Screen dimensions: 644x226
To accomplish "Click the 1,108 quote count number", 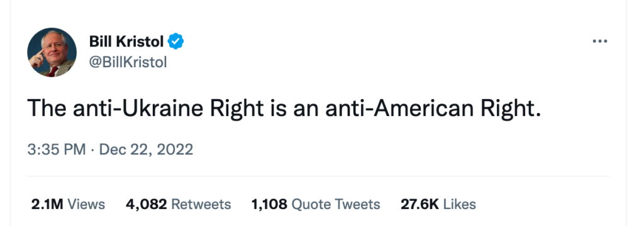I will point(269,204).
